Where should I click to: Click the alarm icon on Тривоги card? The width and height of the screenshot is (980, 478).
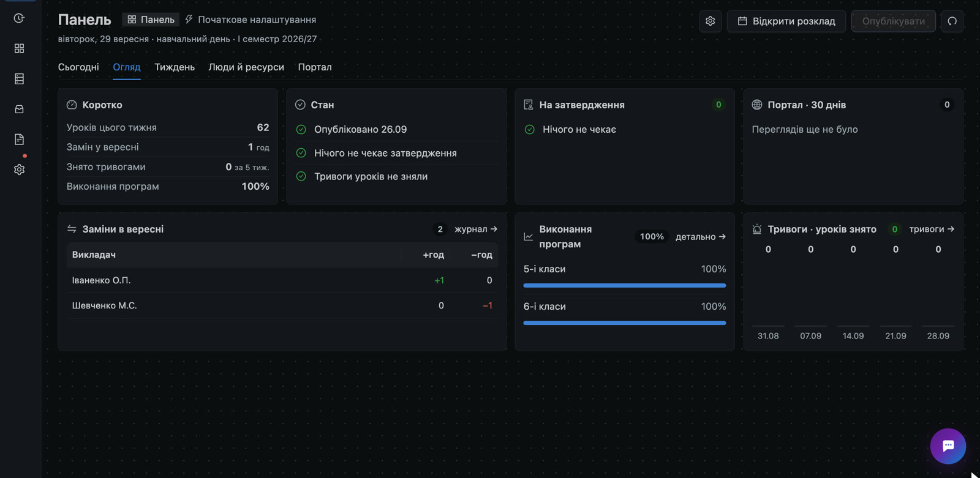point(757,229)
